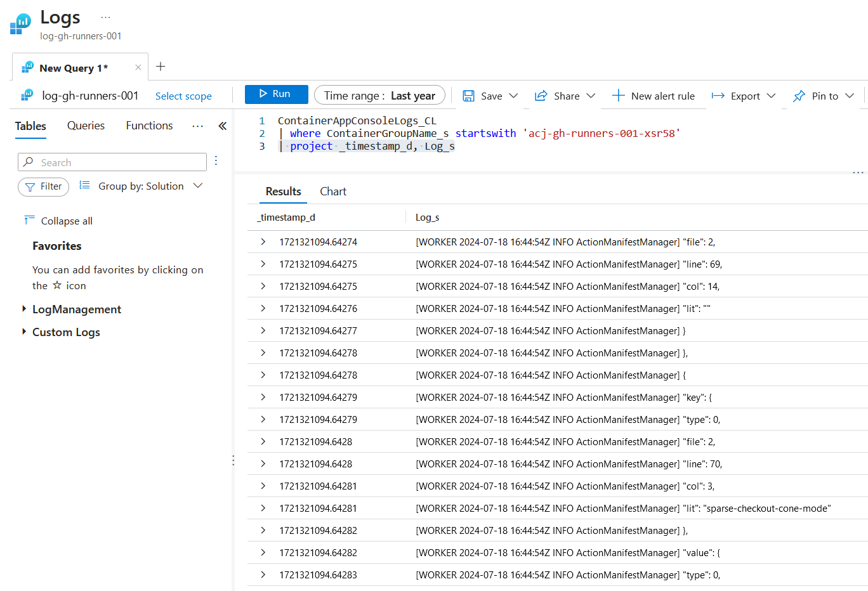Screen dimensions: 868x591
Task: Open the search options vertical dots menu
Action: [x=216, y=161]
